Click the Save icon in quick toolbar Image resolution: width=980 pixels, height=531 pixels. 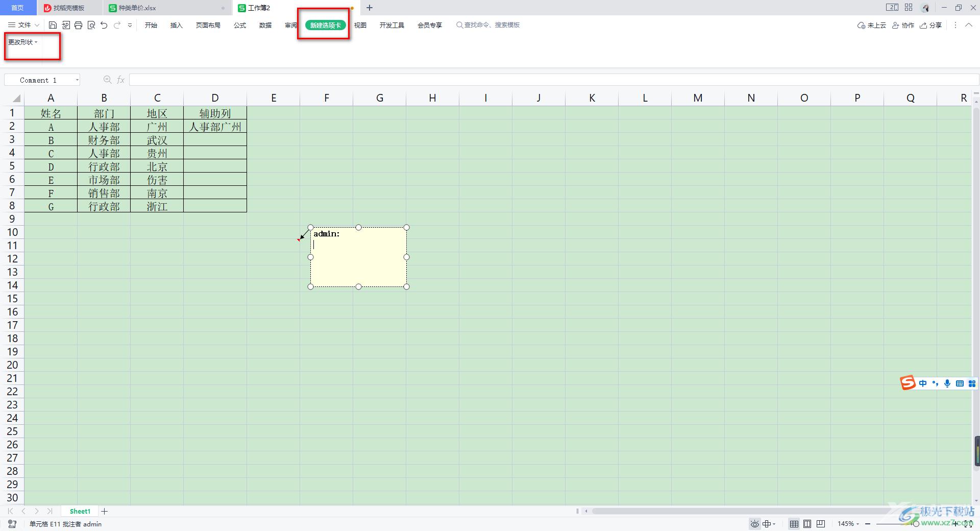click(53, 25)
